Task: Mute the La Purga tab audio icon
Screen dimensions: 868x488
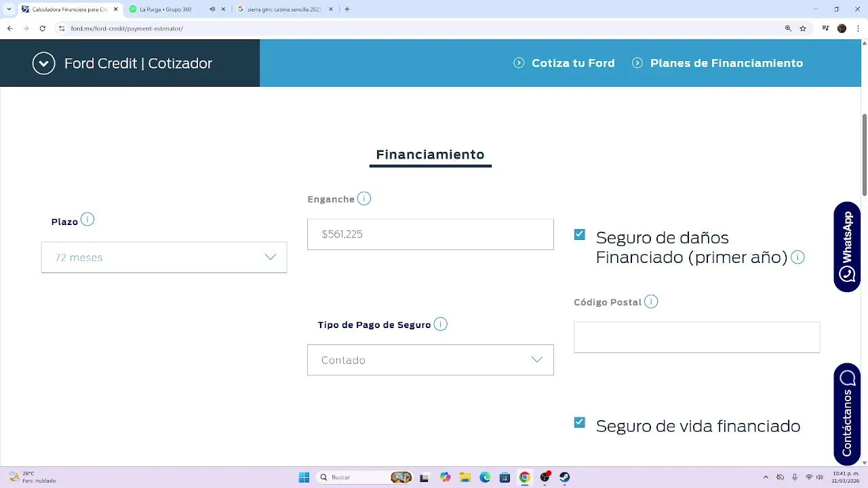Action: tap(212, 9)
